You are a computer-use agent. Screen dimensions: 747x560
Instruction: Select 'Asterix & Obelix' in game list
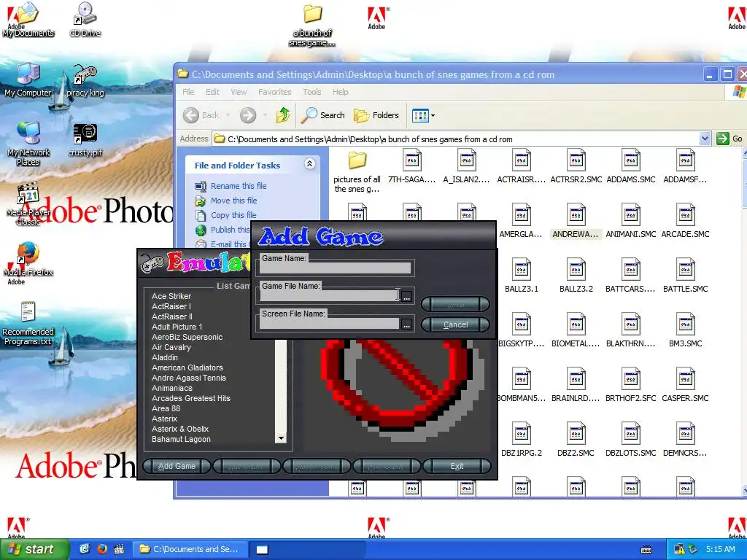[180, 429]
